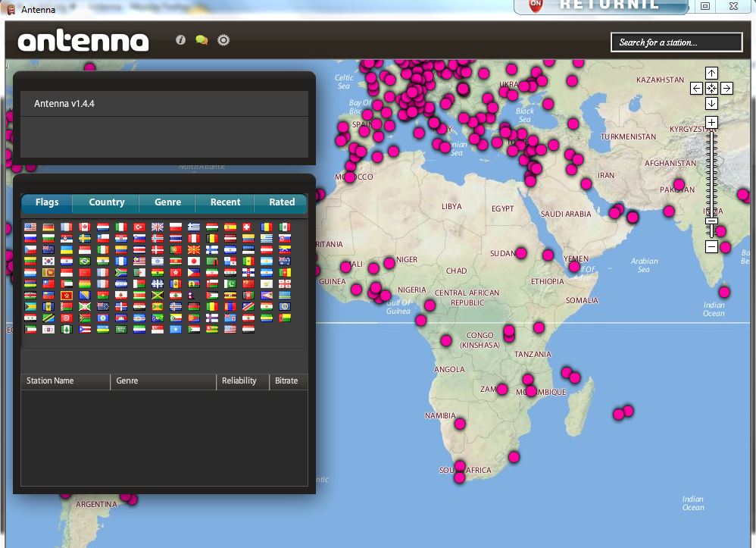Pan the map down with arrow button
756x548 pixels.
point(711,103)
